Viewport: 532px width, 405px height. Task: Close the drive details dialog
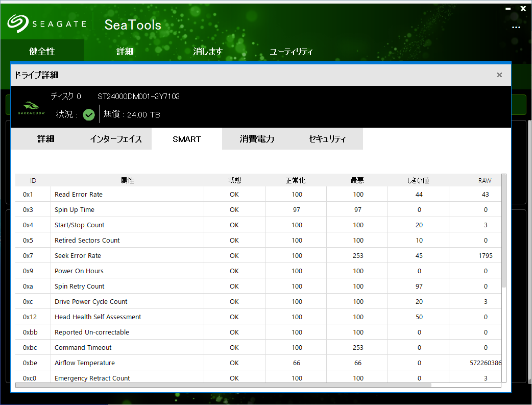click(x=499, y=75)
